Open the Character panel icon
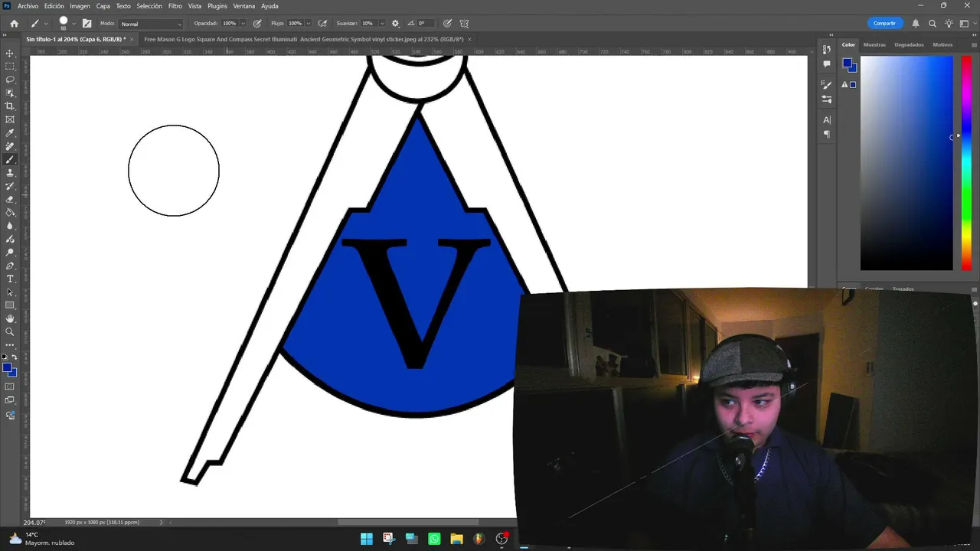 [x=827, y=120]
